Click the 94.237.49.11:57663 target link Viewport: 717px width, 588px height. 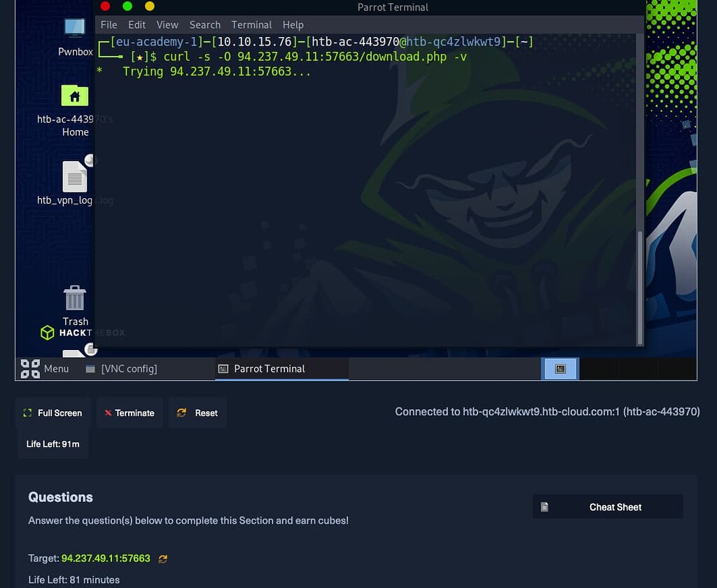[x=106, y=559]
